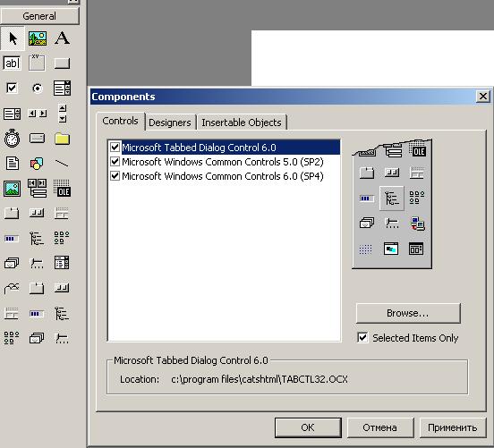Choose the OptionButton control icon
Screen dimensions: 494x448
coord(38,89)
